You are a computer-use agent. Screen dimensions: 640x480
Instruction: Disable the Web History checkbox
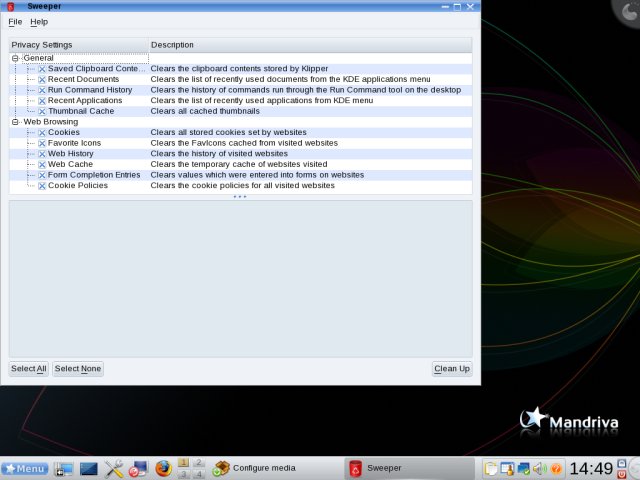tap(42, 154)
